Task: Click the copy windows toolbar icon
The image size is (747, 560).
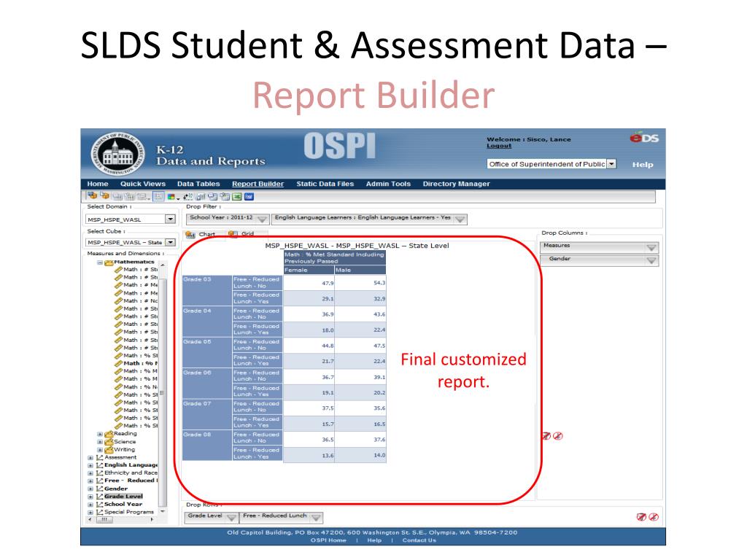Action: pyautogui.click(x=212, y=197)
